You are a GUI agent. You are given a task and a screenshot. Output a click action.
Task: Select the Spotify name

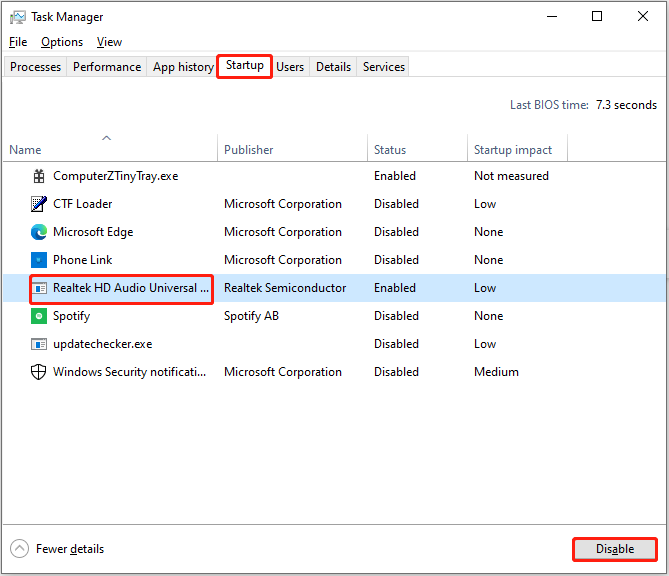pos(72,316)
